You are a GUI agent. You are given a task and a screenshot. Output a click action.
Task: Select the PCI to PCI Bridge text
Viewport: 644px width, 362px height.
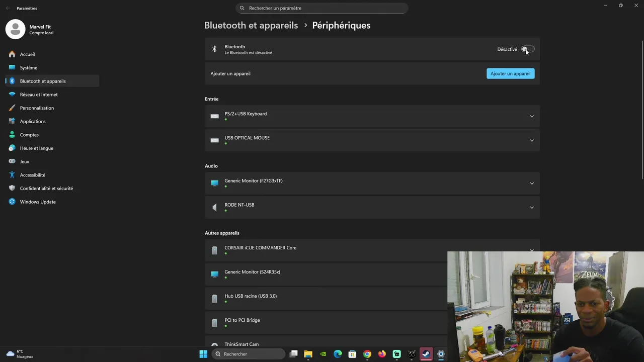coord(242,320)
